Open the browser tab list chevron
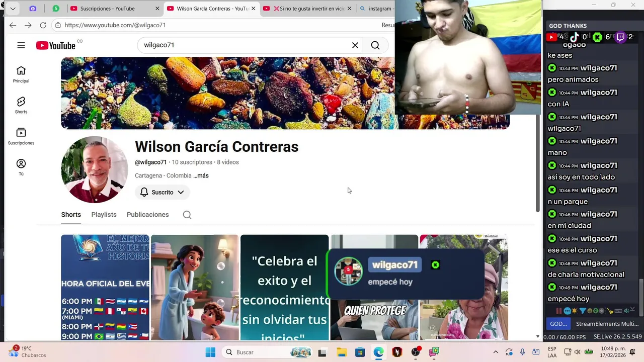 [13, 9]
